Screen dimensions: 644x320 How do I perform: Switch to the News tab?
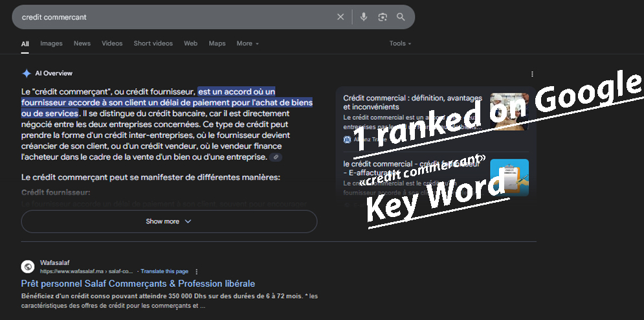(82, 43)
